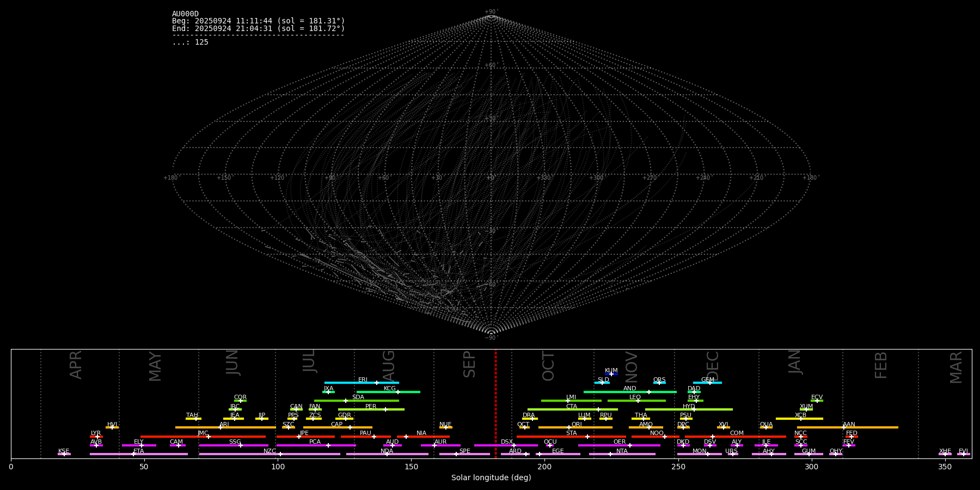The width and height of the screenshot is (980, 490).
Task: Select the End: 20250924 21:04:31 line
Action: (x=259, y=28)
